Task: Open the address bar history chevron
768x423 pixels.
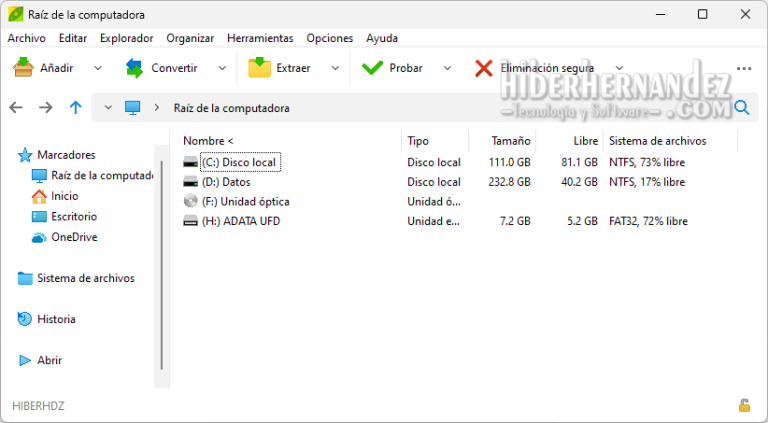Action: [x=108, y=107]
